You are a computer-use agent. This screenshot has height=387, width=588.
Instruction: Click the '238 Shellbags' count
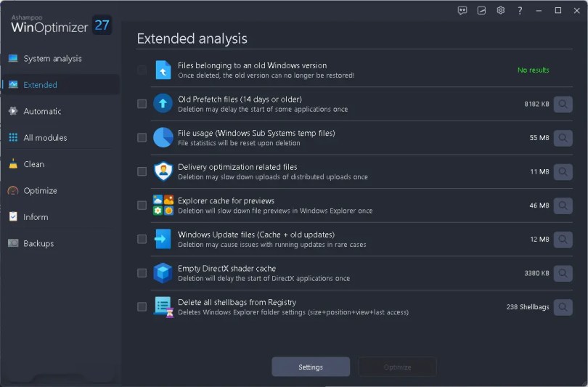tap(528, 306)
